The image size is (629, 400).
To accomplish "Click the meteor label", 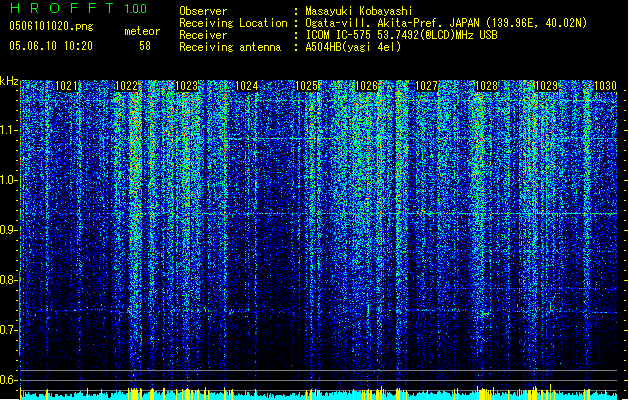I will coord(142,31).
